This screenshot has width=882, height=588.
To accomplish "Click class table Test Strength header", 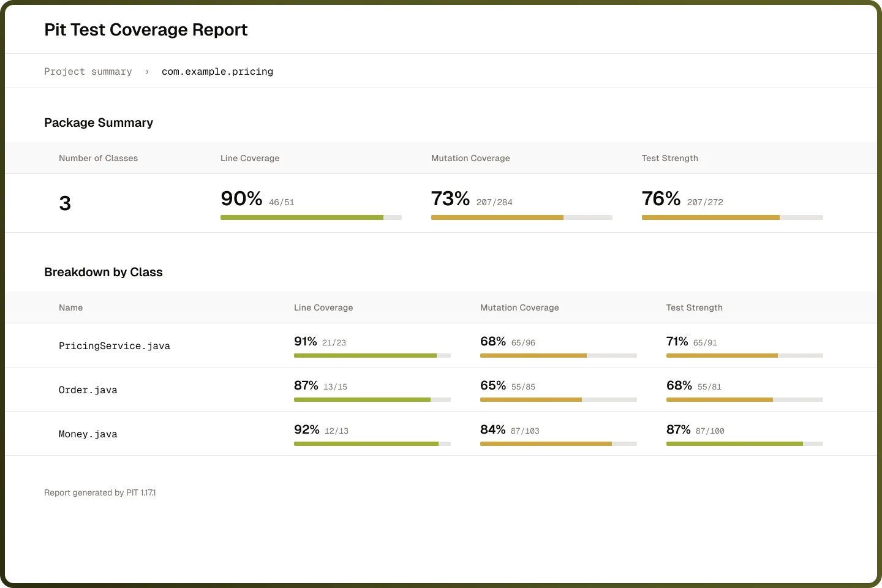I will coord(695,307).
